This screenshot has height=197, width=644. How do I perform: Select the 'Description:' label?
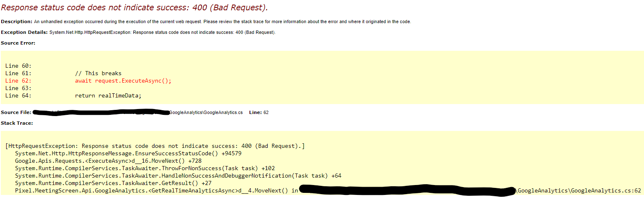[x=17, y=21]
